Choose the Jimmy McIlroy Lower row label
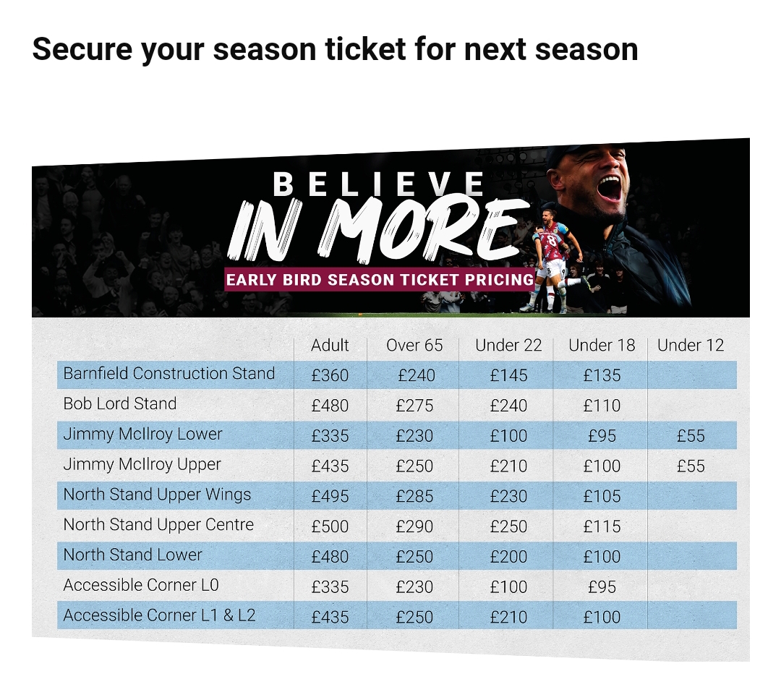Viewport: 781px width, 700px height. [142, 435]
